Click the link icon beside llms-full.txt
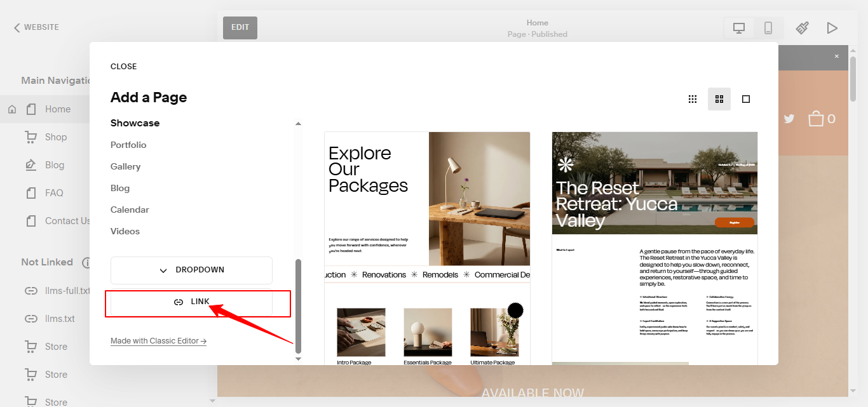The height and width of the screenshot is (407, 868). (31, 291)
